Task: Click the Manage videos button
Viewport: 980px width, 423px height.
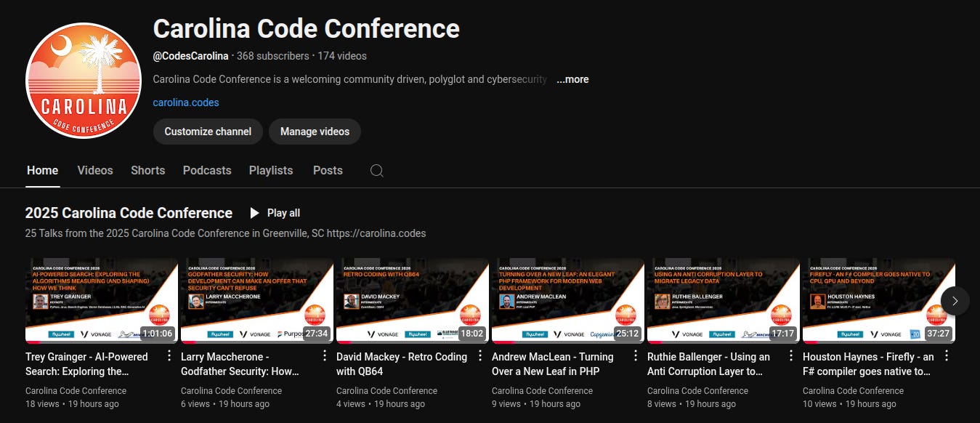Action: coord(315,132)
